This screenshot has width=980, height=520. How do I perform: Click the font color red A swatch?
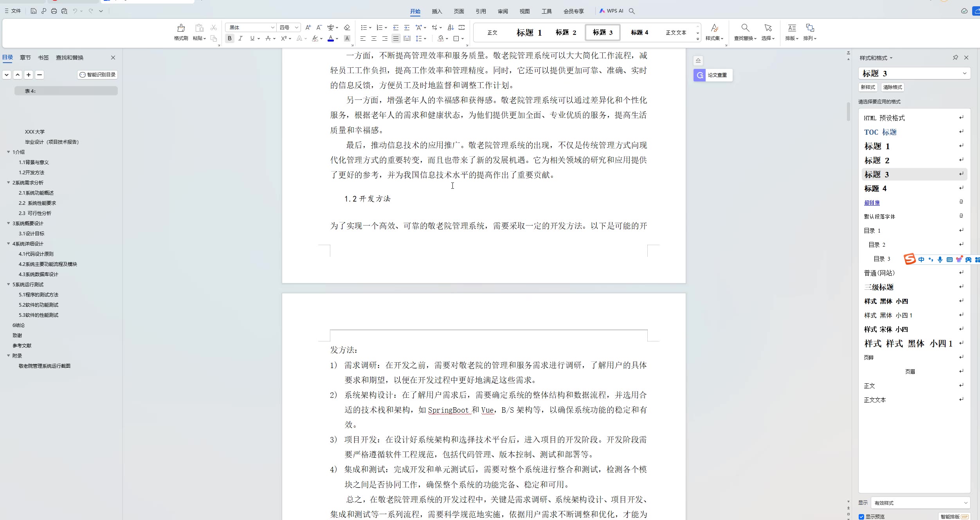(331, 38)
